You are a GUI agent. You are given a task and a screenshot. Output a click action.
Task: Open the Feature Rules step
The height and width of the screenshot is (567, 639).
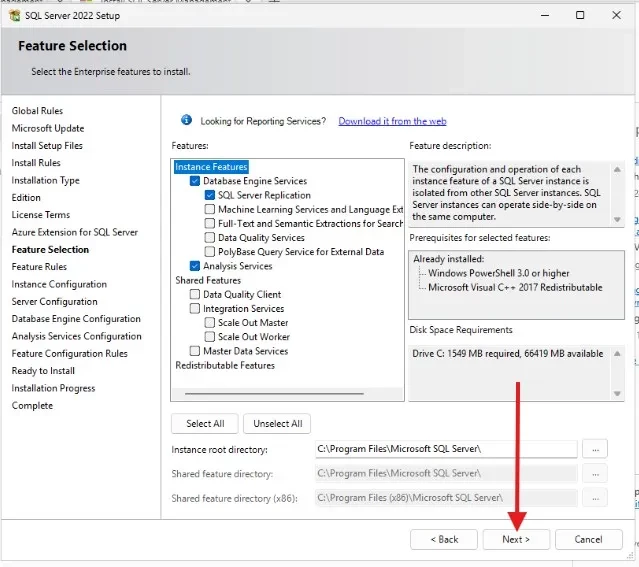(x=39, y=267)
